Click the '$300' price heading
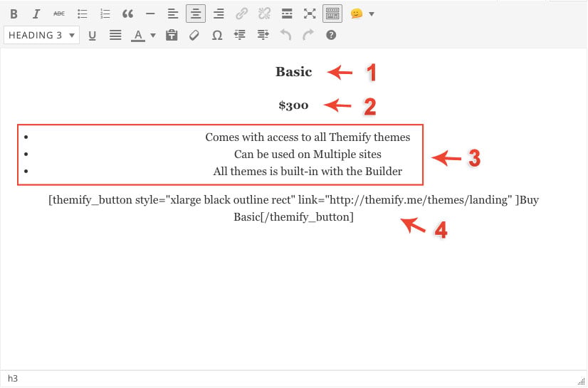Screen dimensions: 588x388 tap(293, 105)
